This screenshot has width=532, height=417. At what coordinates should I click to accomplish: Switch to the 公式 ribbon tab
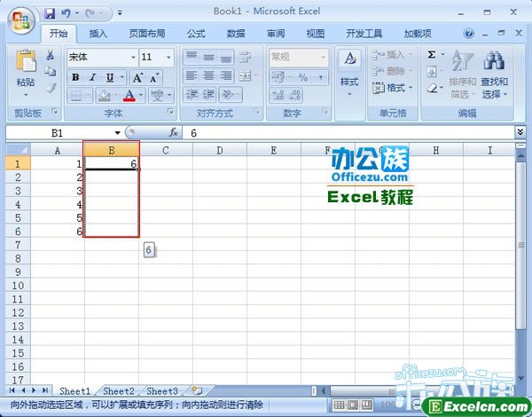196,34
